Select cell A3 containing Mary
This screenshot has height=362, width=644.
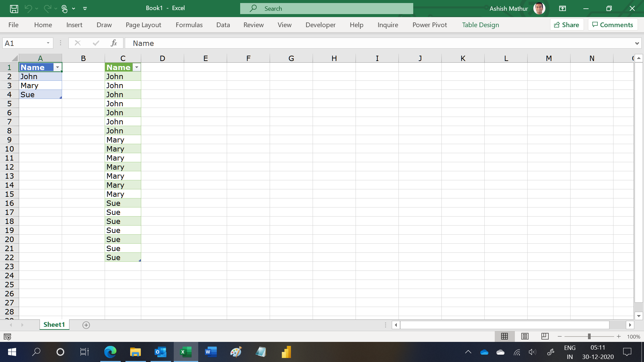pyautogui.click(x=40, y=85)
